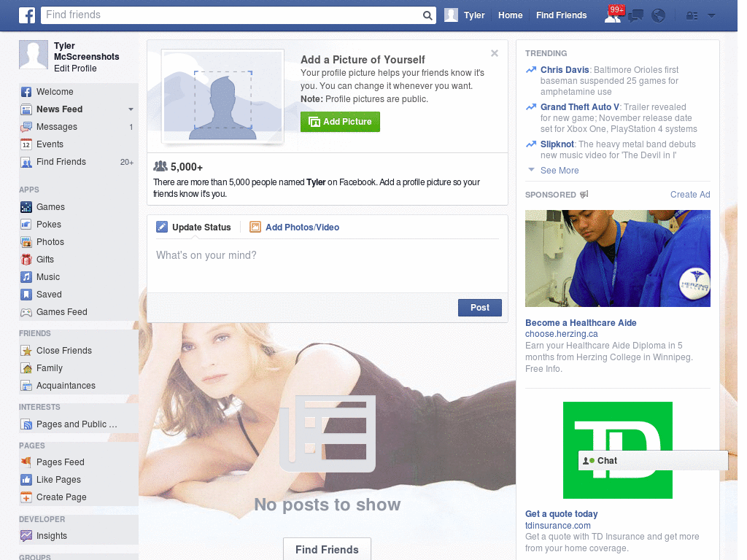747x560 pixels.
Task: Click the News Feed sidebar icon
Action: pyautogui.click(x=26, y=109)
